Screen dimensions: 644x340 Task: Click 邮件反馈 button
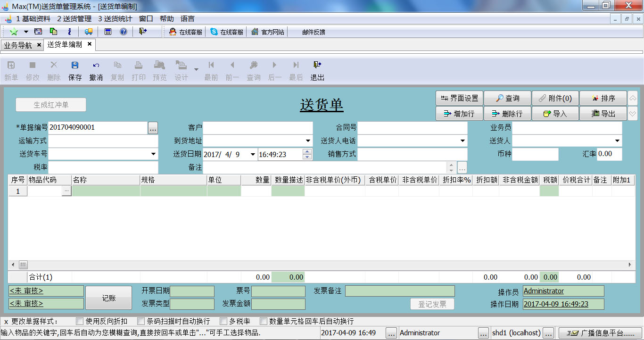[x=314, y=32]
